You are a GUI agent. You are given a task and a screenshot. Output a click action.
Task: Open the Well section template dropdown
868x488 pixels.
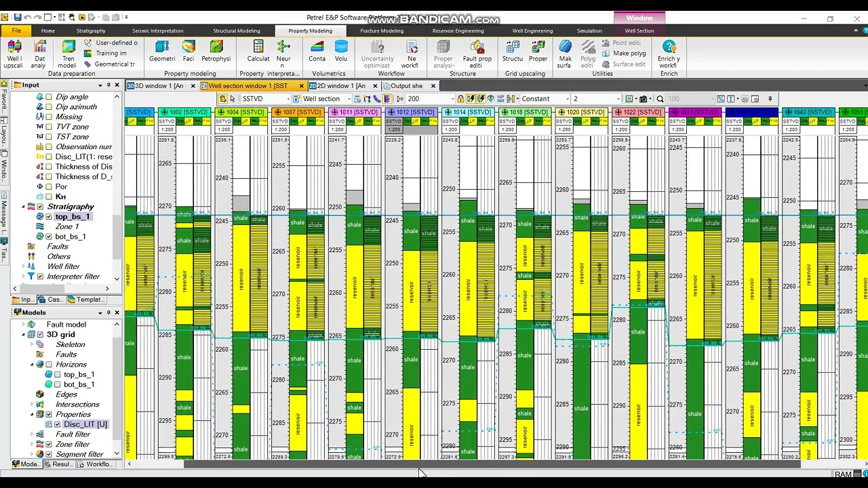(x=349, y=99)
